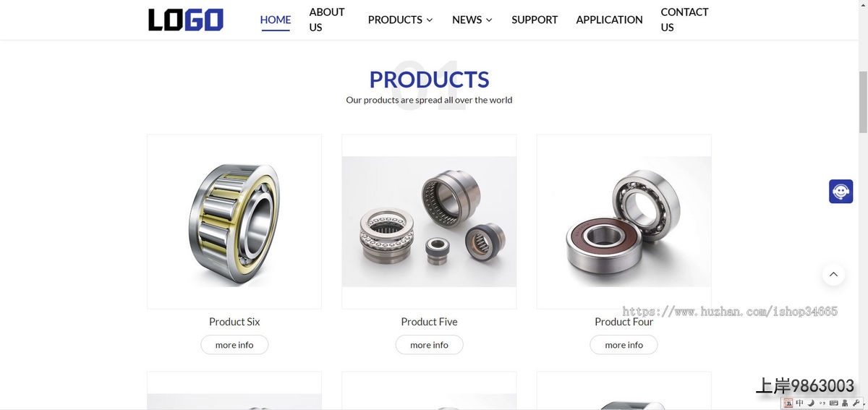Open the ABOUT US menu item

[327, 20]
